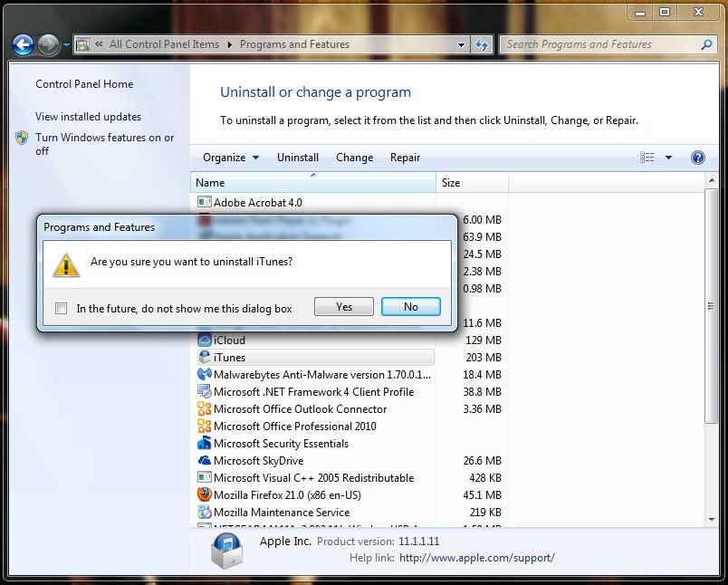Click the refresh icon beside address bar

(482, 44)
